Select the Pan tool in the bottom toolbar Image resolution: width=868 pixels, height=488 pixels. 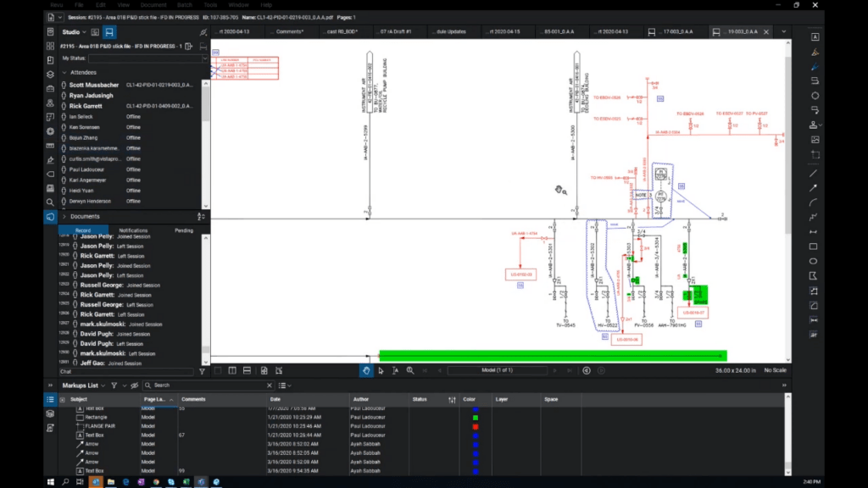pyautogui.click(x=366, y=370)
